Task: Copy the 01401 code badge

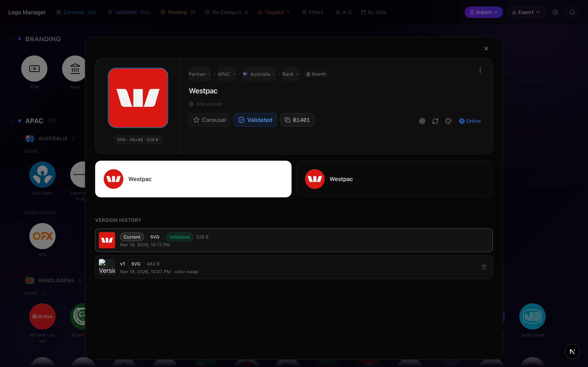Action: click(x=297, y=120)
